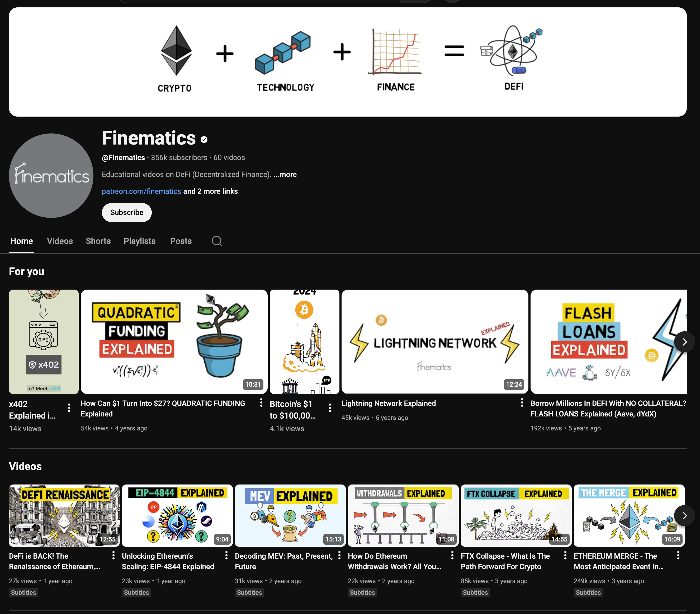Open the patreon.com/finematics link
700x614 pixels.
[x=141, y=191]
